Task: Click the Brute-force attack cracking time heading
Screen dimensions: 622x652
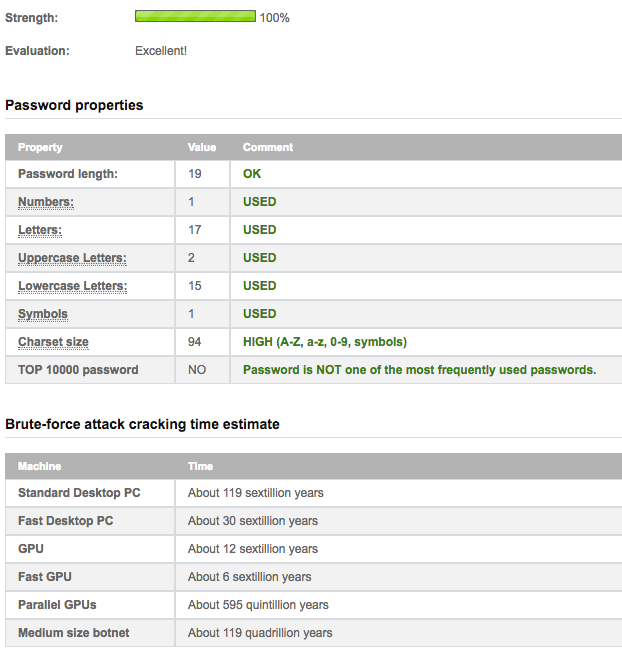Action: point(142,424)
